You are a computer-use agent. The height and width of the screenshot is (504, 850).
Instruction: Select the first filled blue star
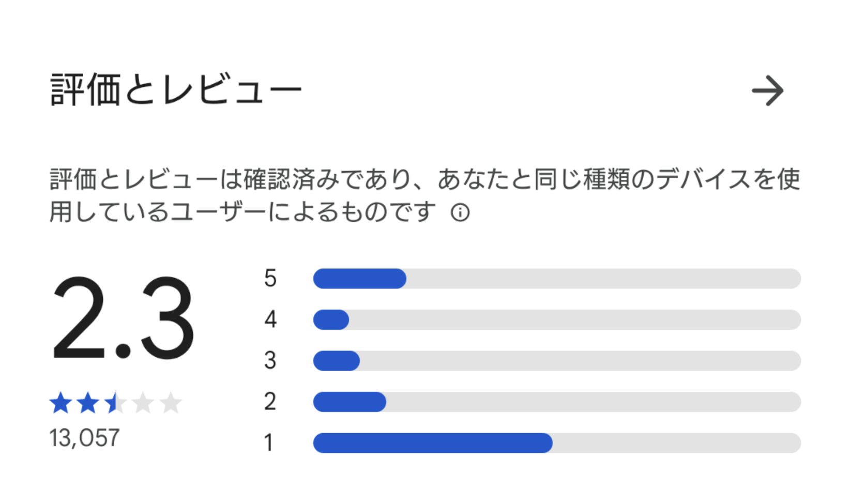click(x=60, y=403)
